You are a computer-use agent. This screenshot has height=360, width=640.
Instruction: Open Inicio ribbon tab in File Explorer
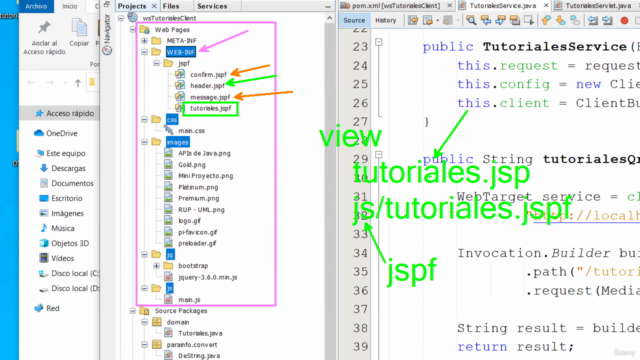69,6
